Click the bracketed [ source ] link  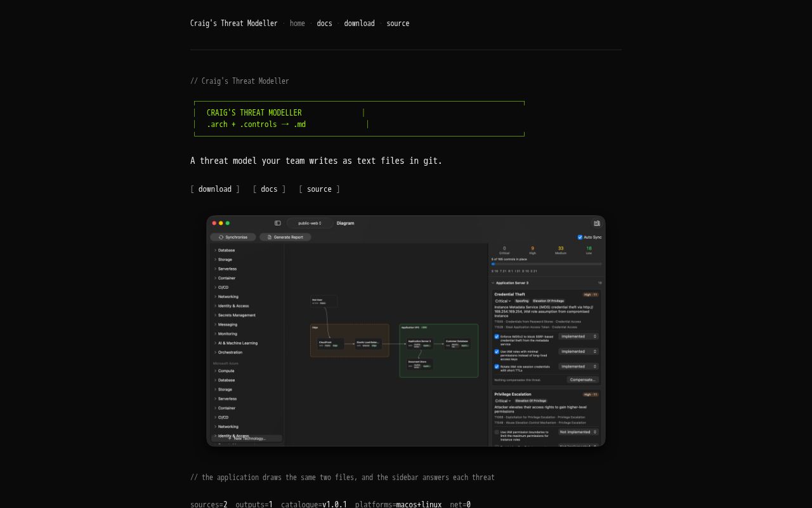pos(319,189)
